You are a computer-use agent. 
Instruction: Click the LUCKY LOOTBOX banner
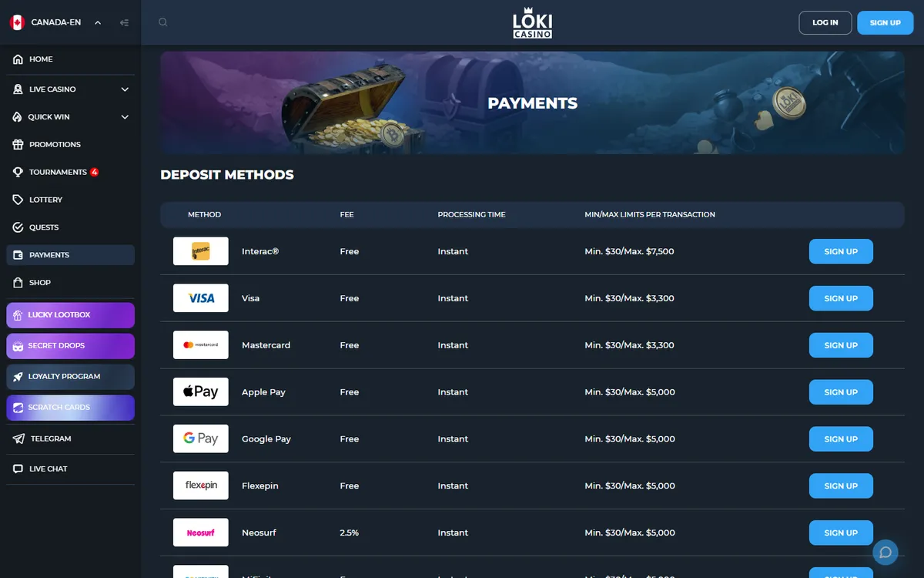point(70,315)
